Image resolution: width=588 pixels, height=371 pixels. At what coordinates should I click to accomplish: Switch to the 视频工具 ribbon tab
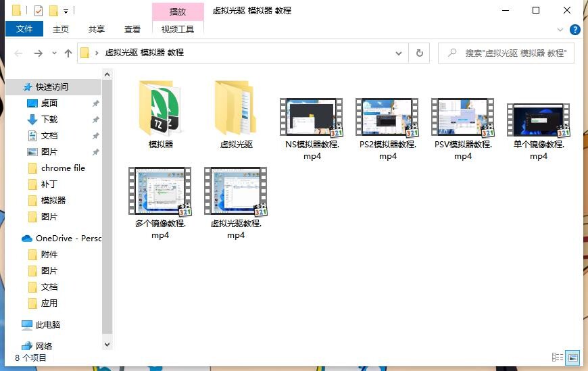178,29
